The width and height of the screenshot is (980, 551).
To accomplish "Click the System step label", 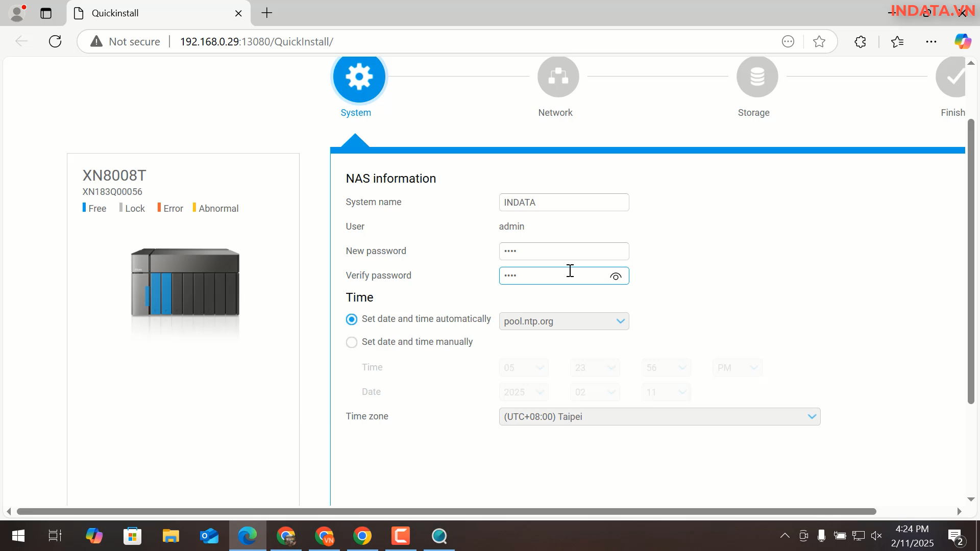I will pyautogui.click(x=356, y=113).
